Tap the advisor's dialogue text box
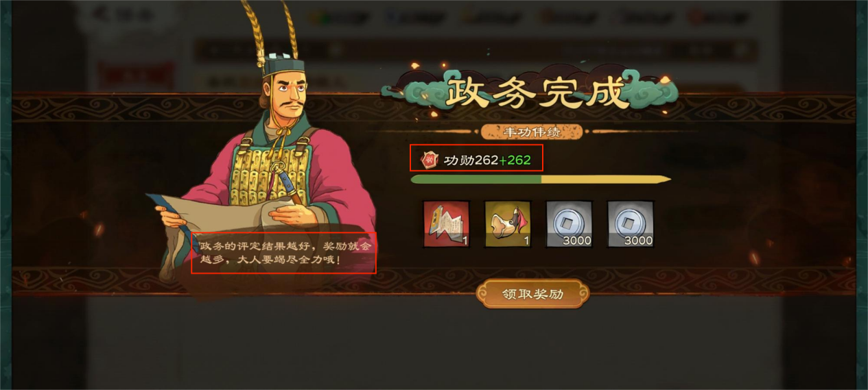 (283, 254)
